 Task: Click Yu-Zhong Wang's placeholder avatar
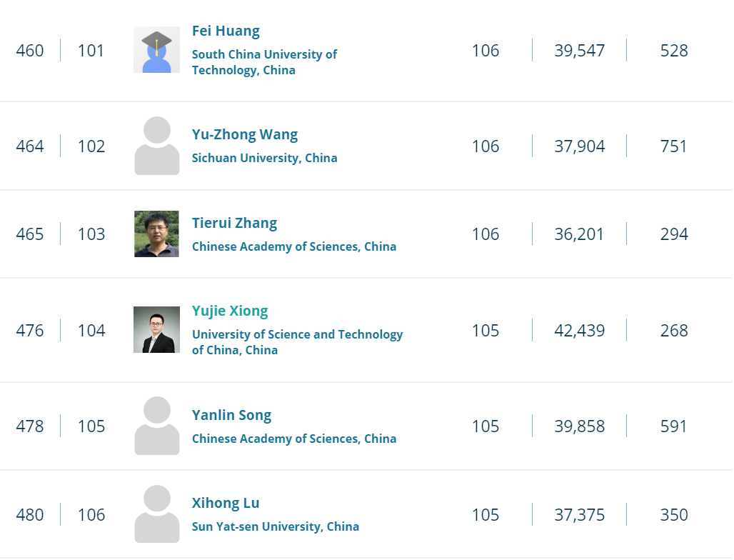click(156, 146)
